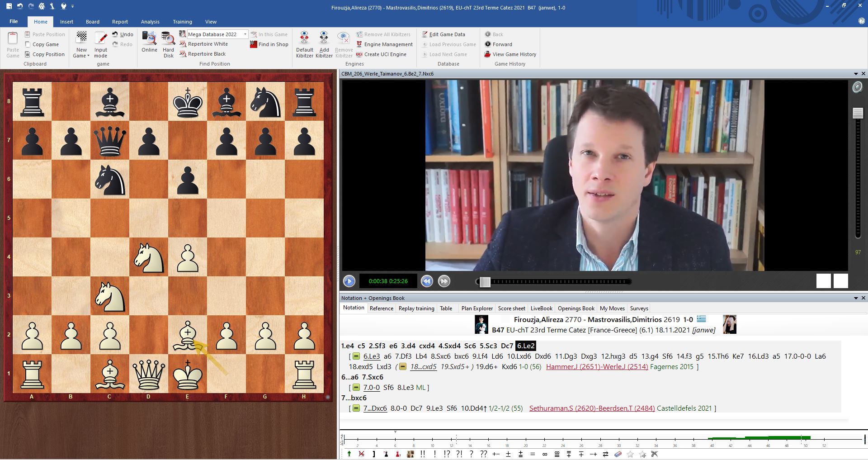Switch to the Analysis ribbon tab

(x=150, y=22)
